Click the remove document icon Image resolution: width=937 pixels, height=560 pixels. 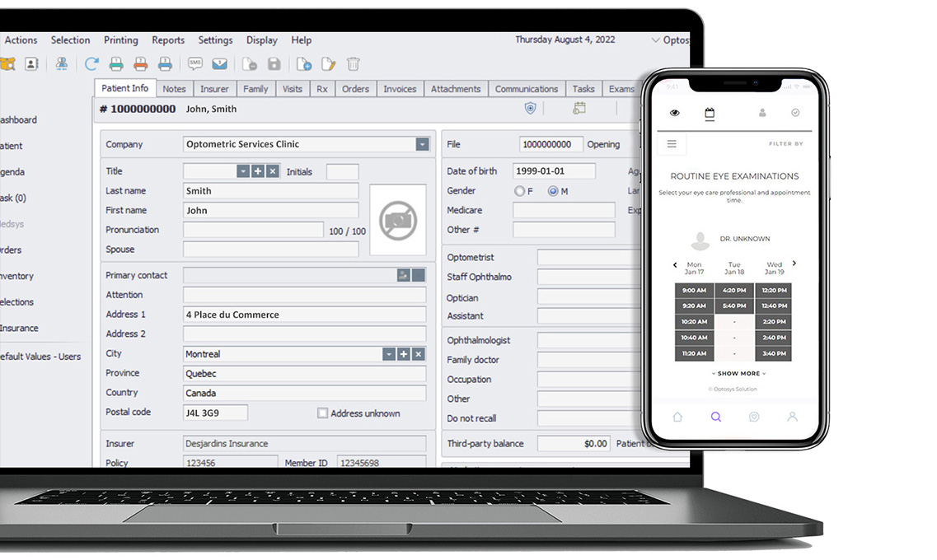point(250,64)
